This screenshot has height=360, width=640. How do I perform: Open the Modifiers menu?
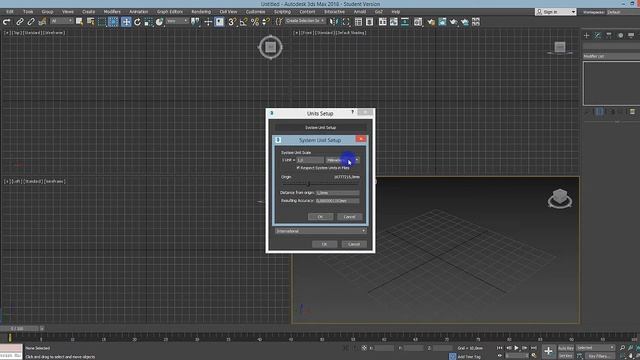point(112,12)
